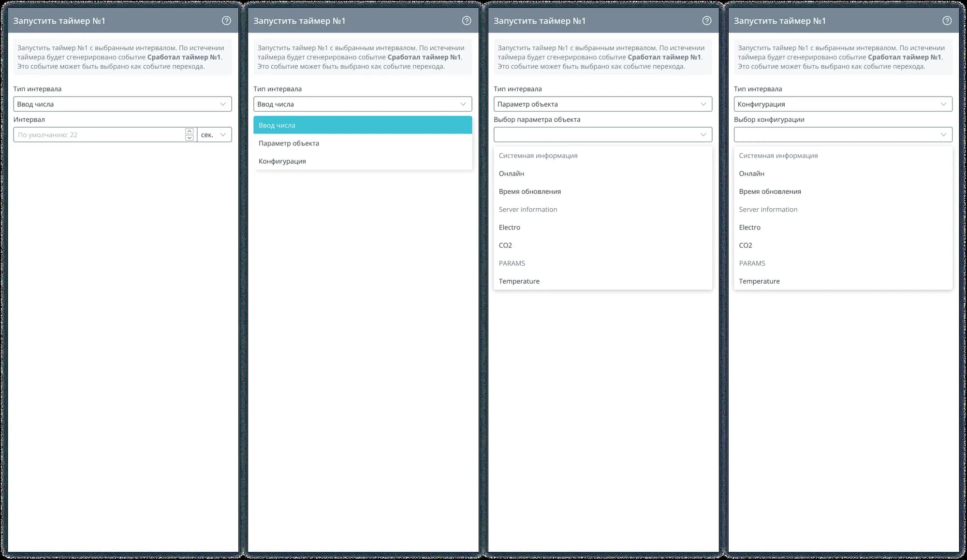The image size is (967, 560).
Task: Open the Параметр объекта type dropdown
Action: click(602, 104)
